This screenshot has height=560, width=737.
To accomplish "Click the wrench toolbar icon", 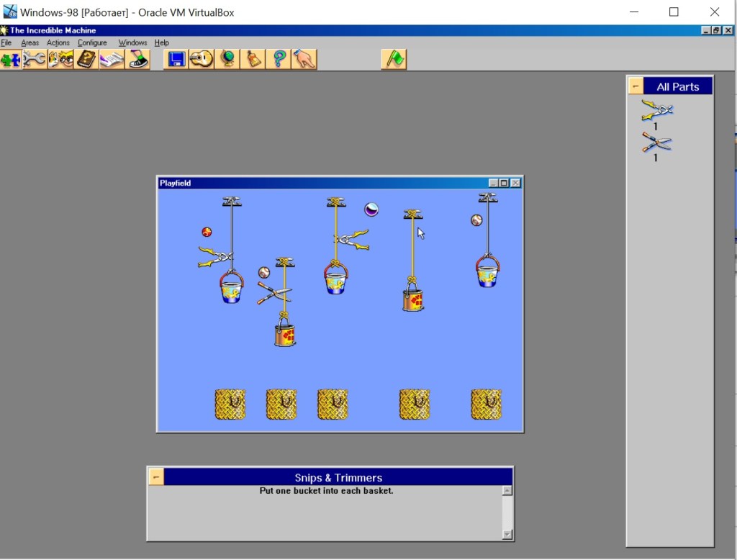I will pyautogui.click(x=35, y=59).
